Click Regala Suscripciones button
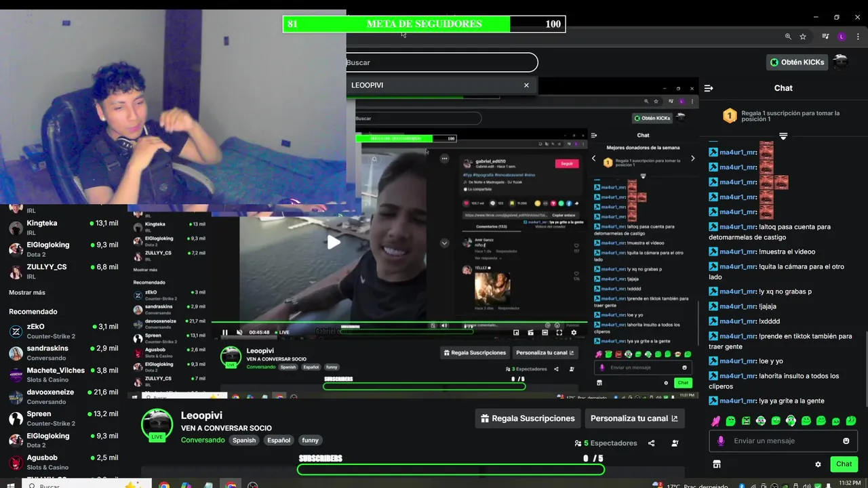 click(x=528, y=418)
